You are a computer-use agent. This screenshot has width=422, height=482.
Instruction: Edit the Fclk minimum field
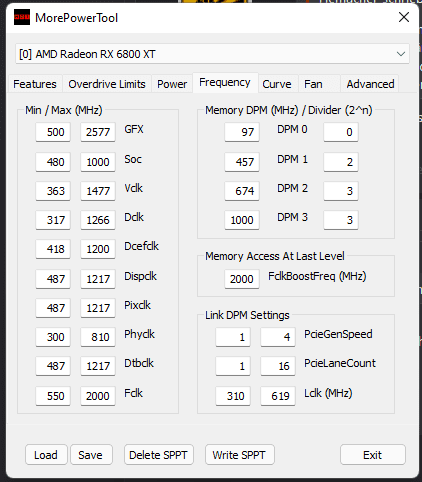(53, 396)
